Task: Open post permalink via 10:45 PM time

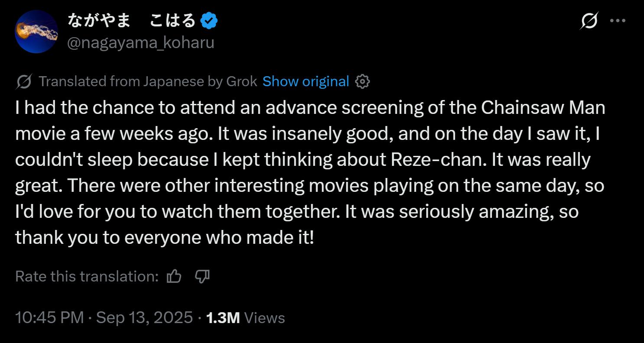Action: click(x=49, y=318)
